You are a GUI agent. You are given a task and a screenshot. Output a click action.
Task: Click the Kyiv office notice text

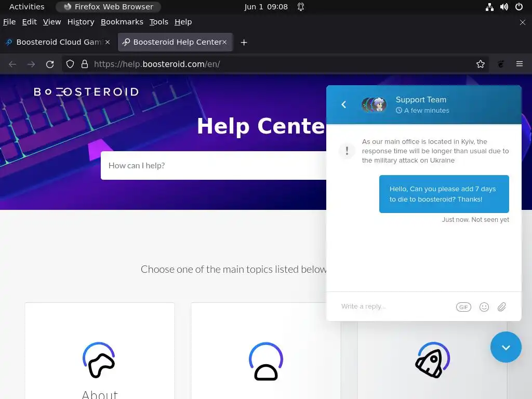pos(435,151)
